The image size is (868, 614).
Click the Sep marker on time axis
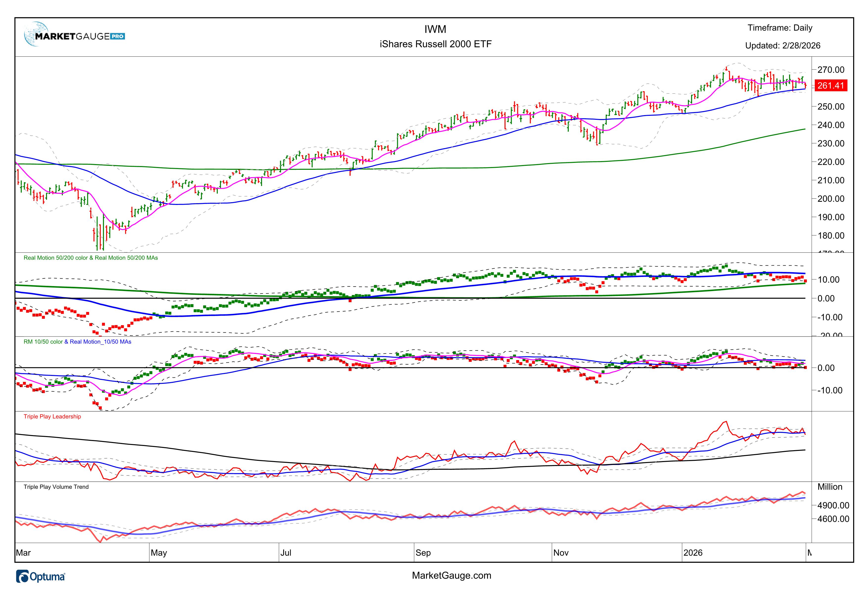coord(423,553)
